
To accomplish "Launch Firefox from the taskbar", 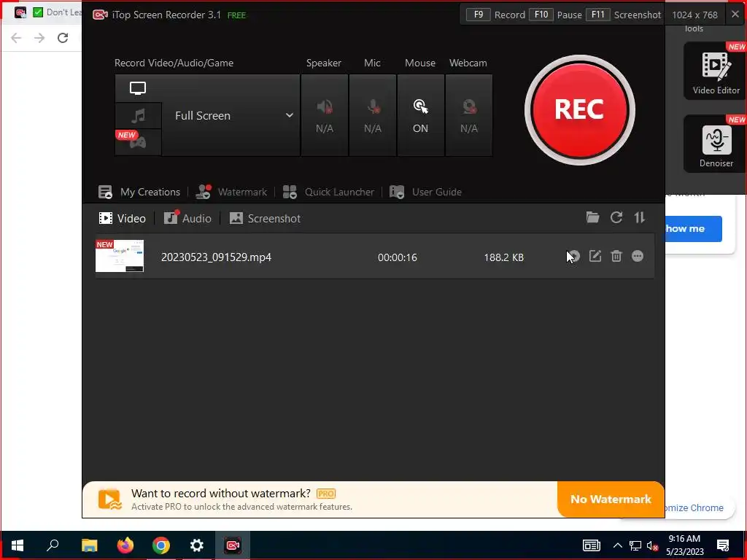I will (x=125, y=545).
